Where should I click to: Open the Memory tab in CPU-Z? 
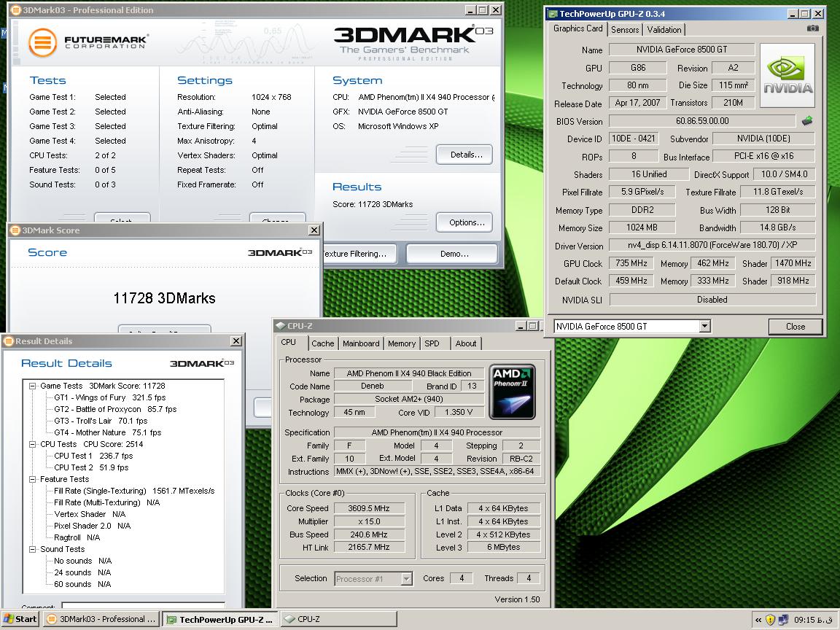[402, 343]
